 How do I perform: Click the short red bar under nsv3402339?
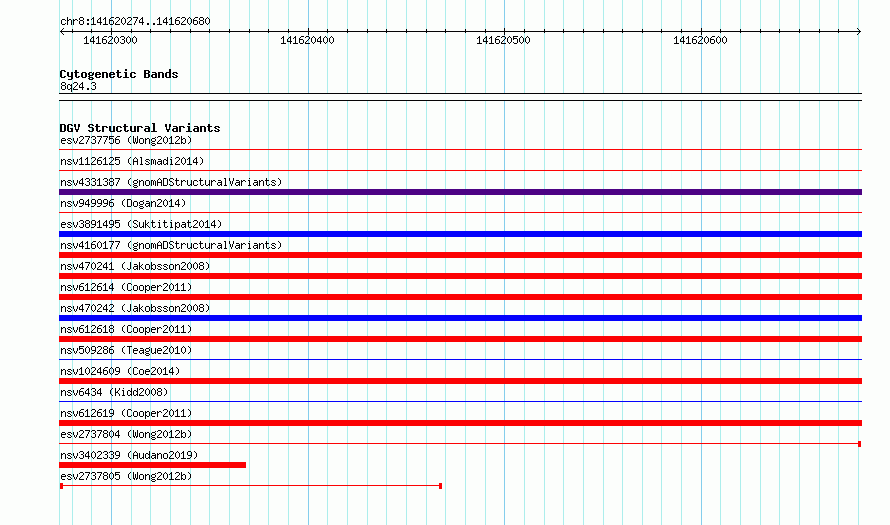153,465
